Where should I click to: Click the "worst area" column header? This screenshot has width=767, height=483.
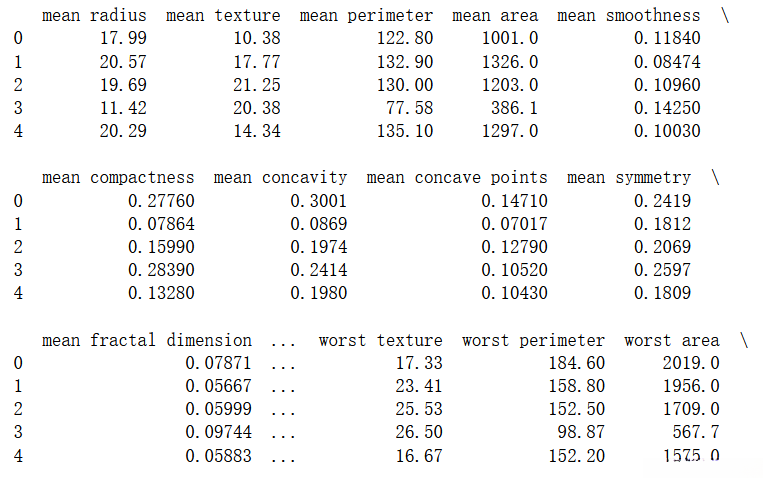(671, 340)
